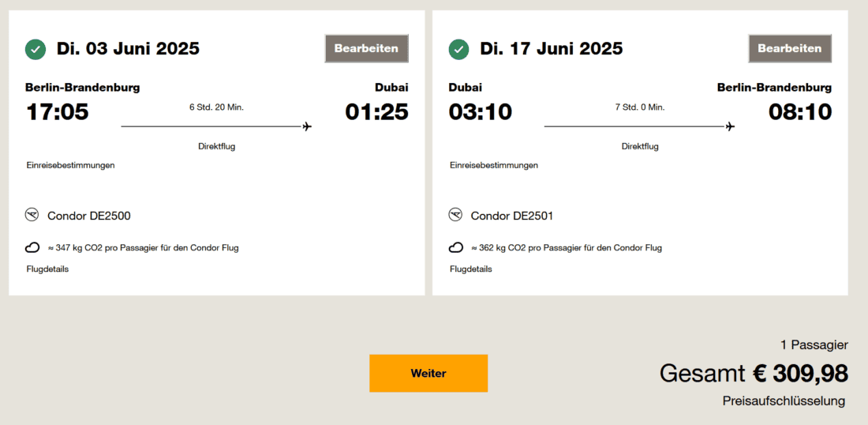Open Einreisebestimmungen for Berlin to Dubai flight

pos(70,165)
